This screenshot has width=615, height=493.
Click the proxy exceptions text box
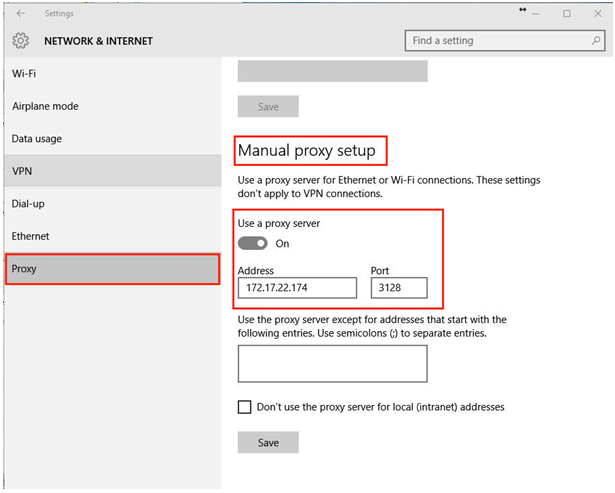(x=332, y=364)
